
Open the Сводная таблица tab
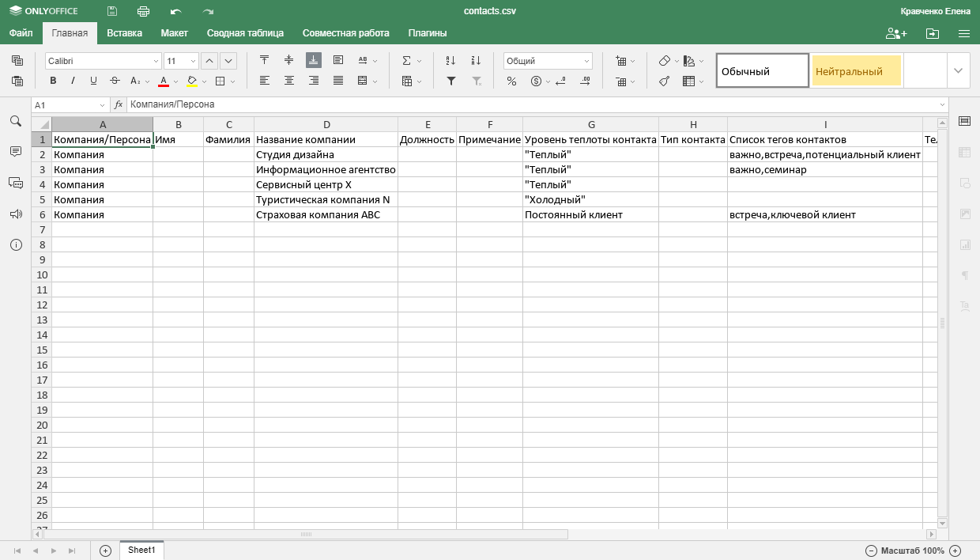[245, 33]
